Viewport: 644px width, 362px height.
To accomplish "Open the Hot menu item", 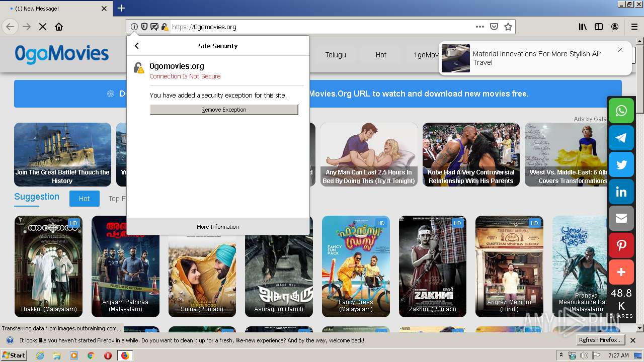I will pos(381,55).
